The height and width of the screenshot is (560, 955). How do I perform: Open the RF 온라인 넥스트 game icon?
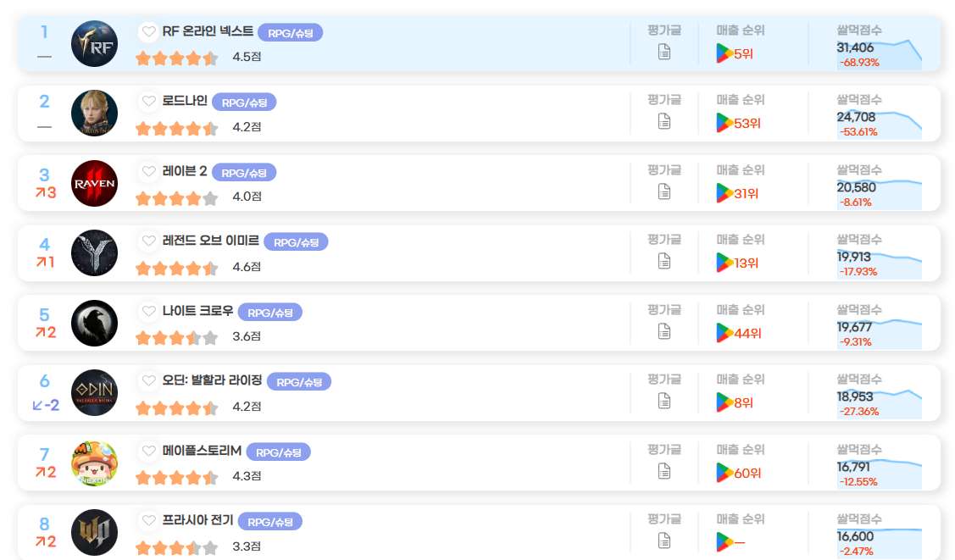(94, 44)
